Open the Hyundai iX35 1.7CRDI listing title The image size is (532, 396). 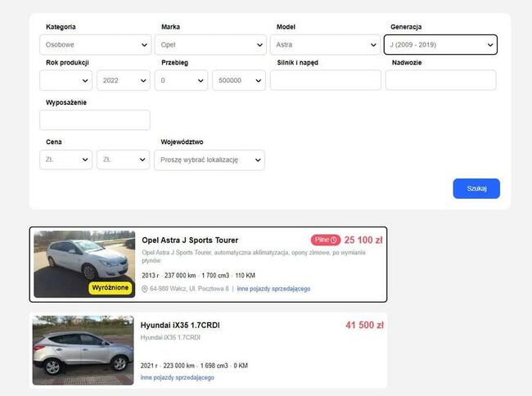point(180,326)
